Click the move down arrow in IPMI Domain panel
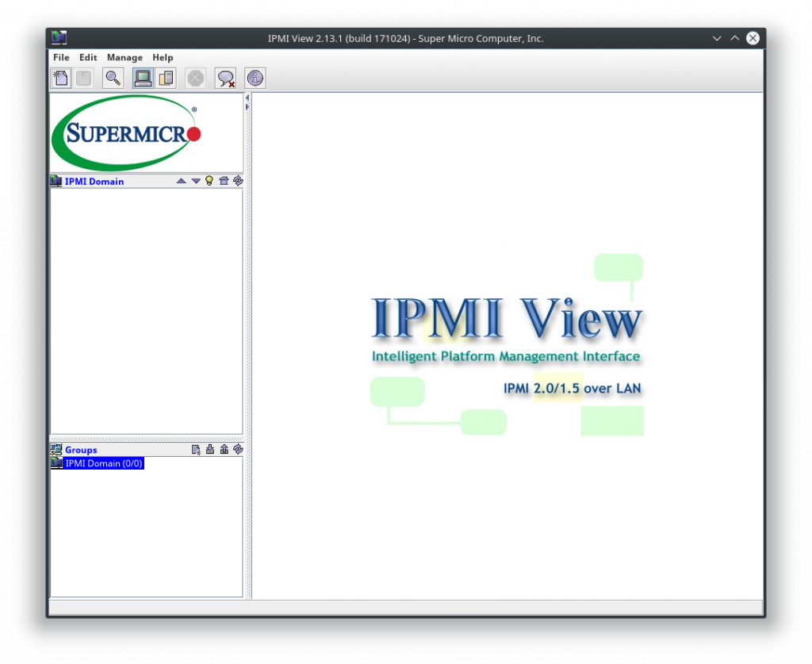The image size is (812, 664). (x=196, y=180)
